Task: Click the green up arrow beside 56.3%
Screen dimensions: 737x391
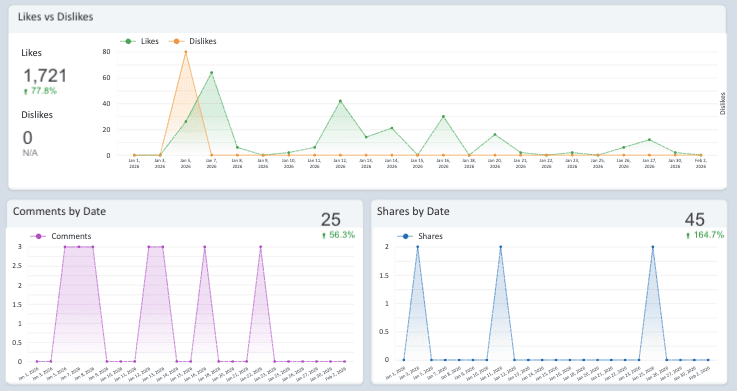Action: coord(323,235)
